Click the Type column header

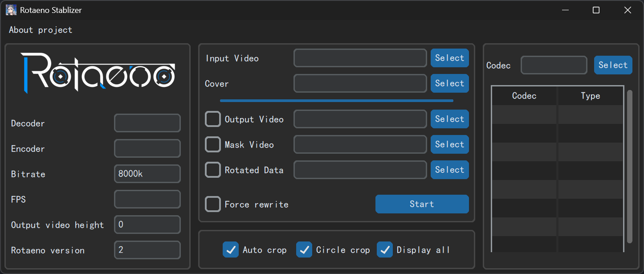tap(591, 96)
